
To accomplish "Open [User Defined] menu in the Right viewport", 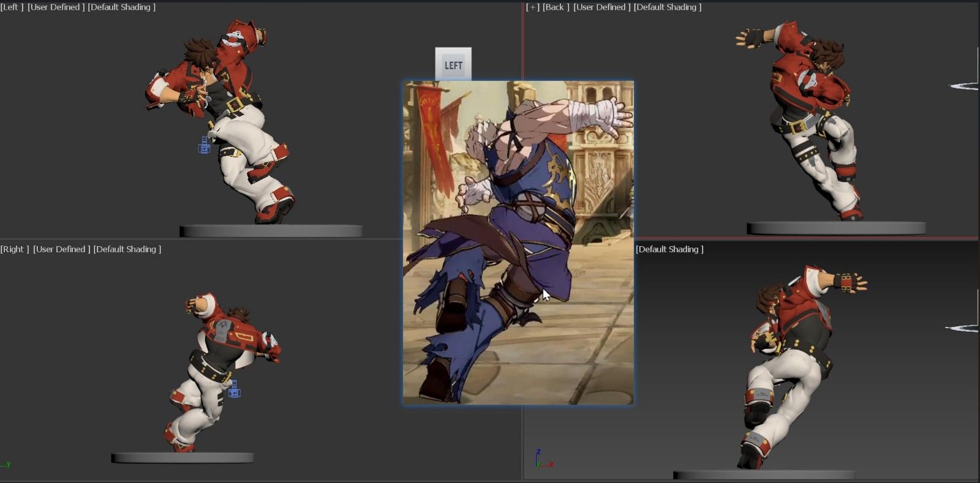I will (x=62, y=249).
